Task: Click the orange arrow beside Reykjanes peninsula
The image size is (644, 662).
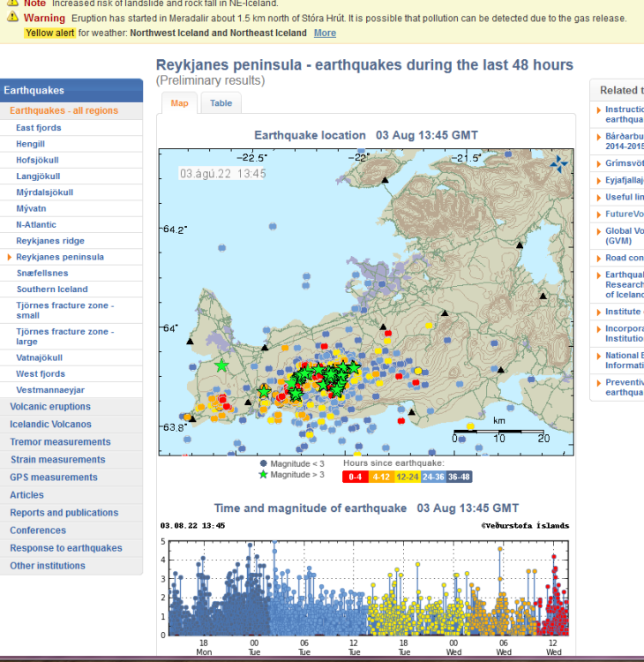Action: coord(9,258)
